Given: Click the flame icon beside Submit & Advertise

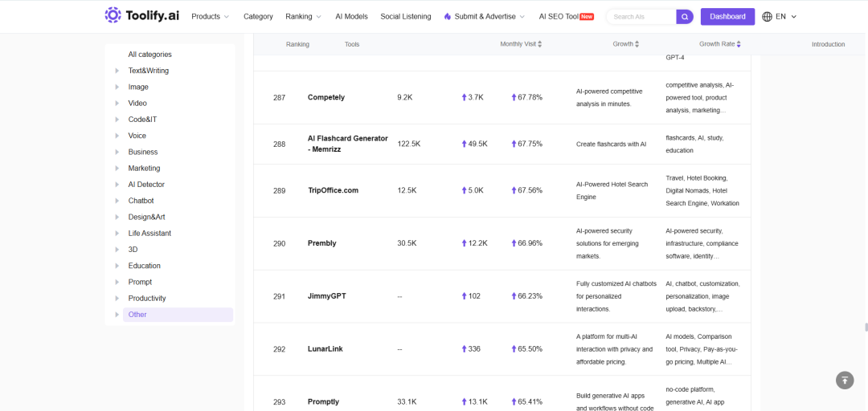Looking at the screenshot, I should (x=448, y=17).
